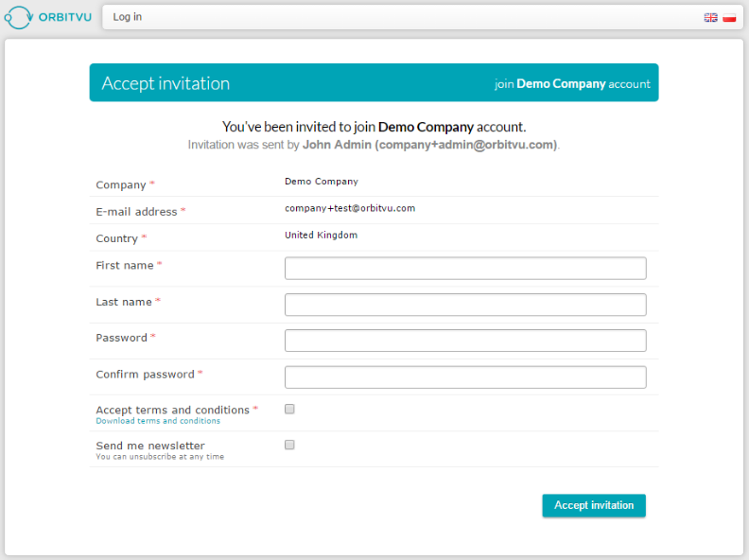This screenshot has width=749, height=560.
Task: Click the ORBITVU logo
Action: [x=48, y=17]
